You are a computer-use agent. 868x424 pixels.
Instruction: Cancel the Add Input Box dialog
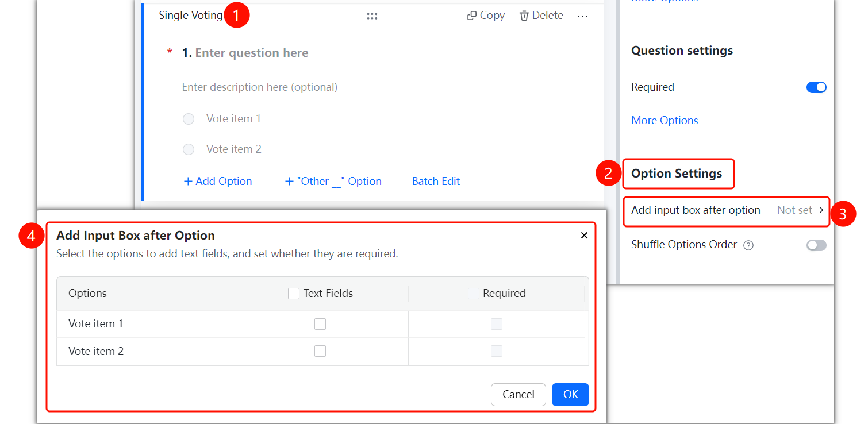519,395
